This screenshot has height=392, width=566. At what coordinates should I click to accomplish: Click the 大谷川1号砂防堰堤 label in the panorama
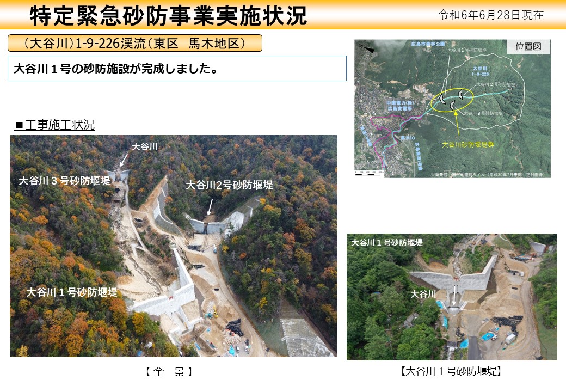pyautogui.click(x=72, y=292)
